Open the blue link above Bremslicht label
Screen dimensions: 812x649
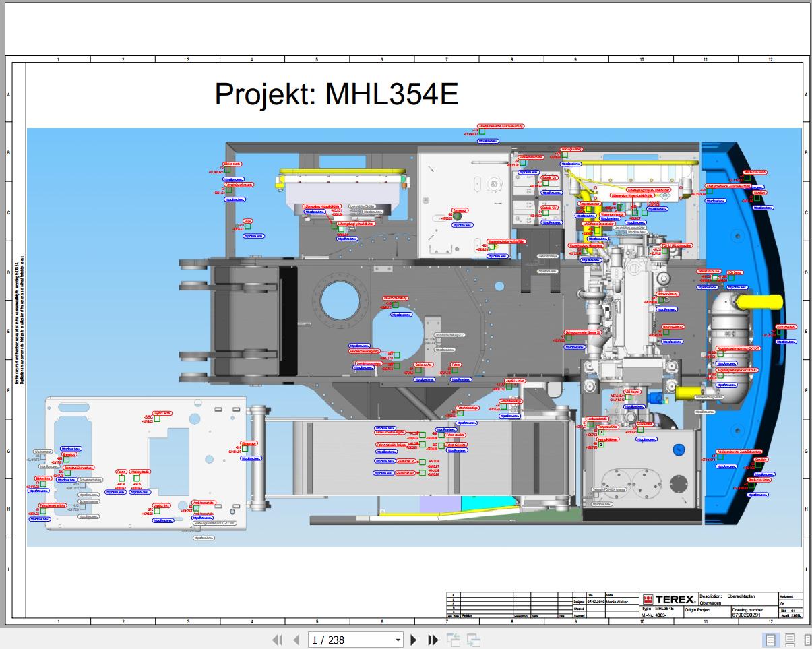71,449
